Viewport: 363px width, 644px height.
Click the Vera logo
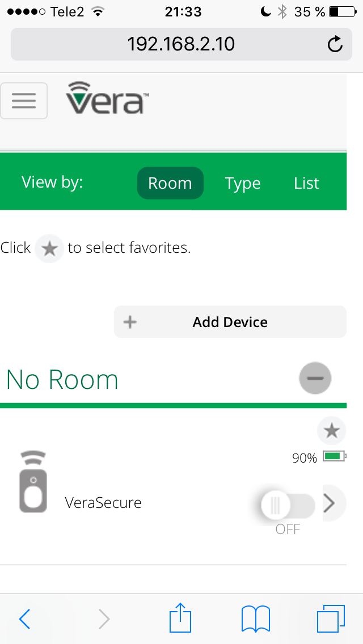tap(107, 98)
